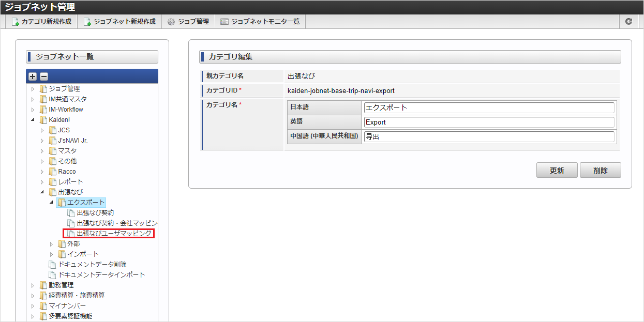Viewport: 644px width, 322px height.
Task: Open ジョブネットモニター覧 in the toolbar
Action: [260, 22]
